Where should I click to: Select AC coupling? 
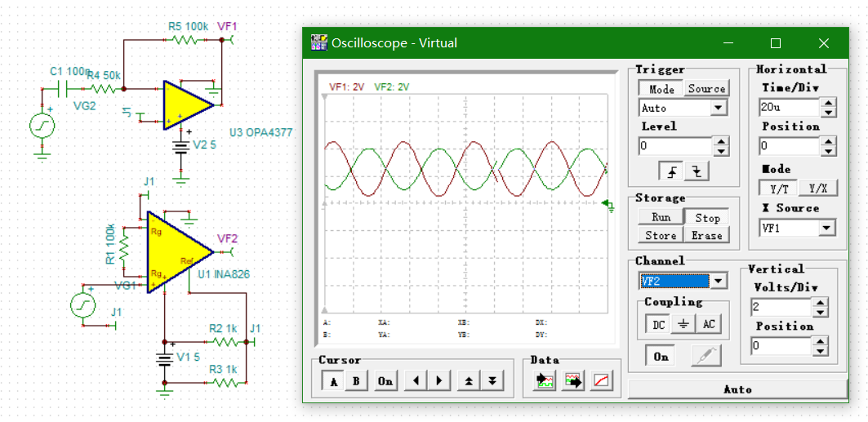pyautogui.click(x=709, y=325)
